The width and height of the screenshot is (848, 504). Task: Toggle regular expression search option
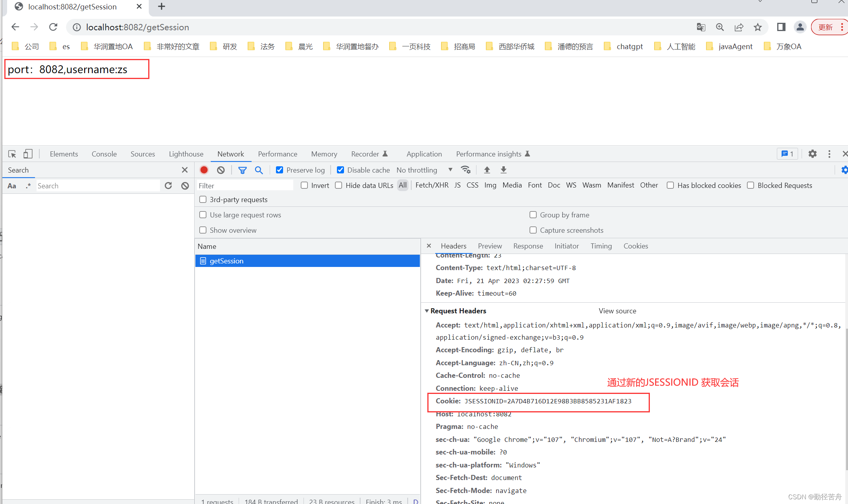coord(28,186)
